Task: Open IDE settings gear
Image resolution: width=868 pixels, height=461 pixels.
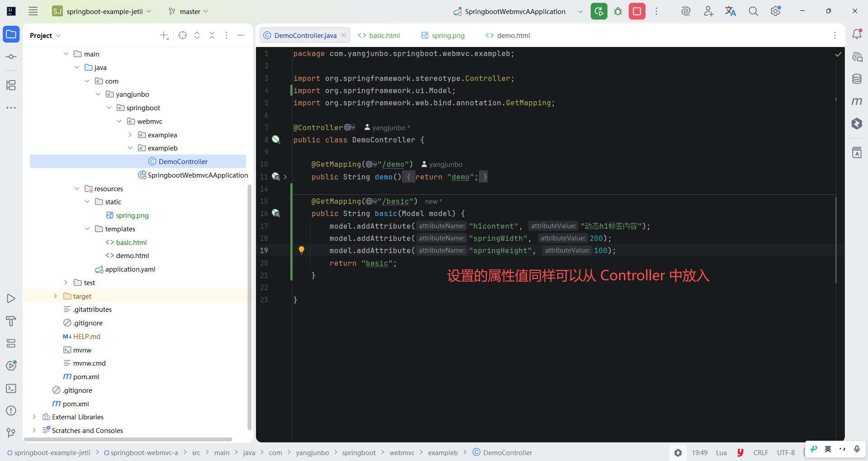Action: point(776,11)
